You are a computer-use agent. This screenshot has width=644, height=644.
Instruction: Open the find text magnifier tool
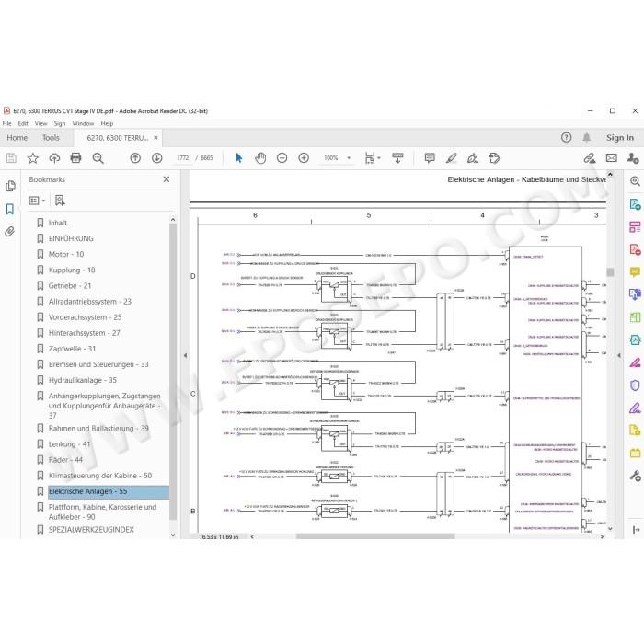[x=98, y=158]
